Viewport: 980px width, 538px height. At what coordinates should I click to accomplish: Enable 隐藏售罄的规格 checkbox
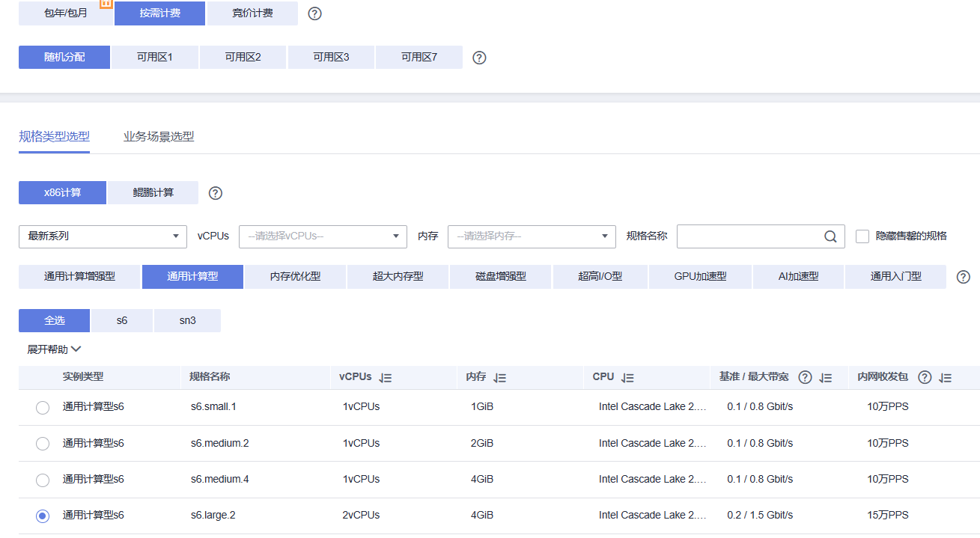coord(862,236)
